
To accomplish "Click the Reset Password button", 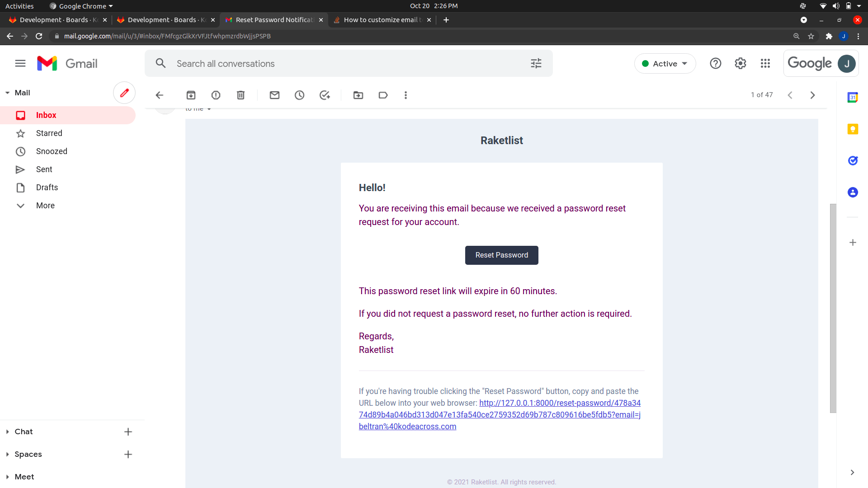I will pos(501,255).
